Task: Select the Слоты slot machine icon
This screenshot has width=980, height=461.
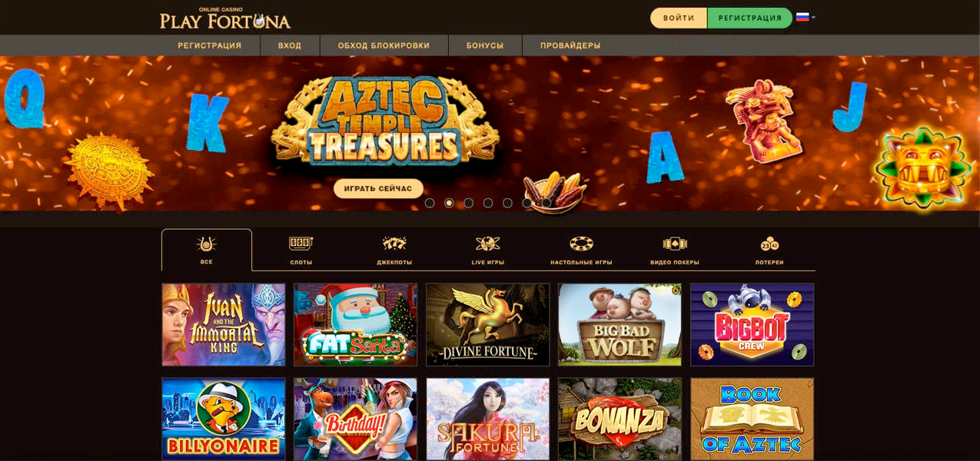Action: click(x=301, y=244)
